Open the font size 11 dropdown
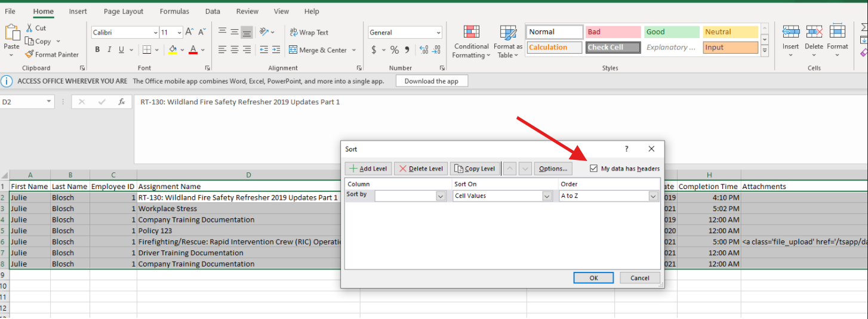 click(180, 33)
